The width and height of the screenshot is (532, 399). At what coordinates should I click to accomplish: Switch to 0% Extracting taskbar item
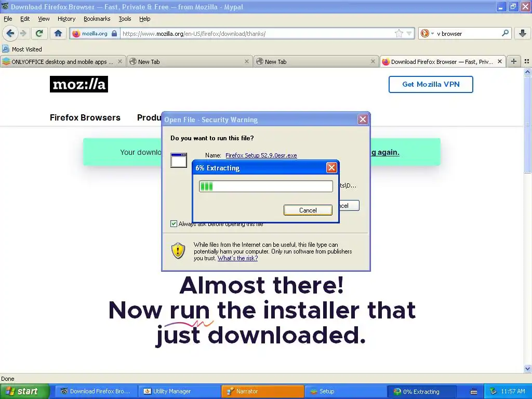[422, 392]
